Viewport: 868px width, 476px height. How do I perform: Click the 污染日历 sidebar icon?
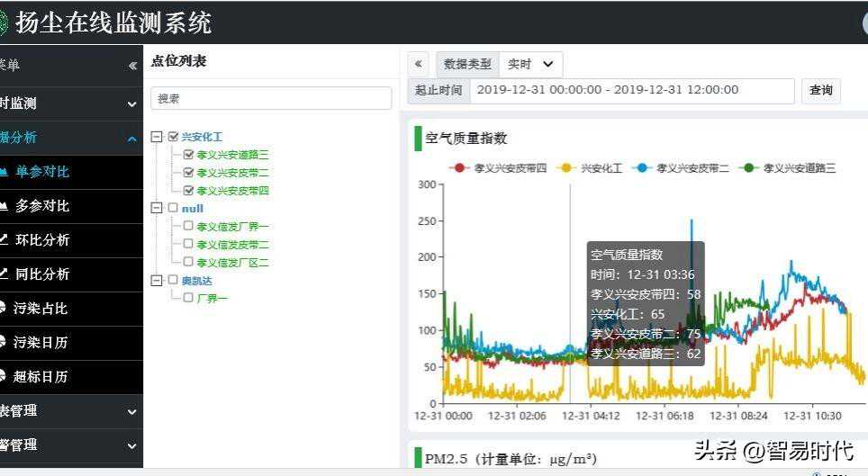pyautogui.click(x=4, y=342)
